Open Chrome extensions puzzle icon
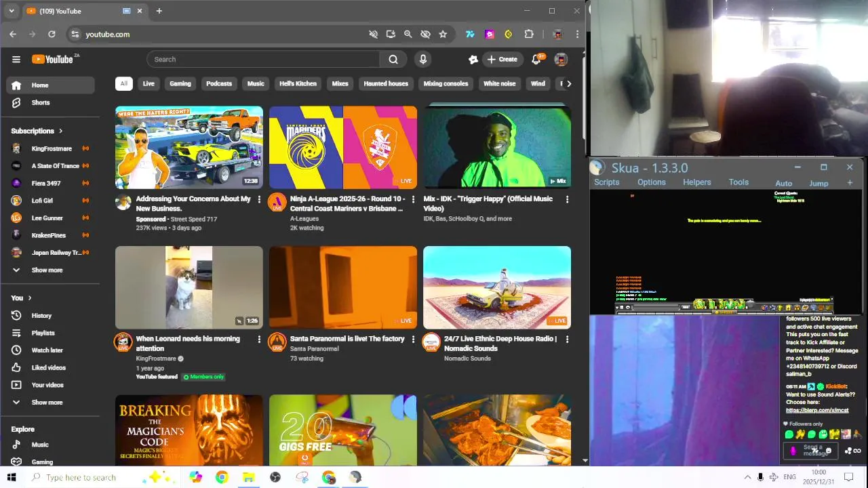868x488 pixels. point(529,34)
